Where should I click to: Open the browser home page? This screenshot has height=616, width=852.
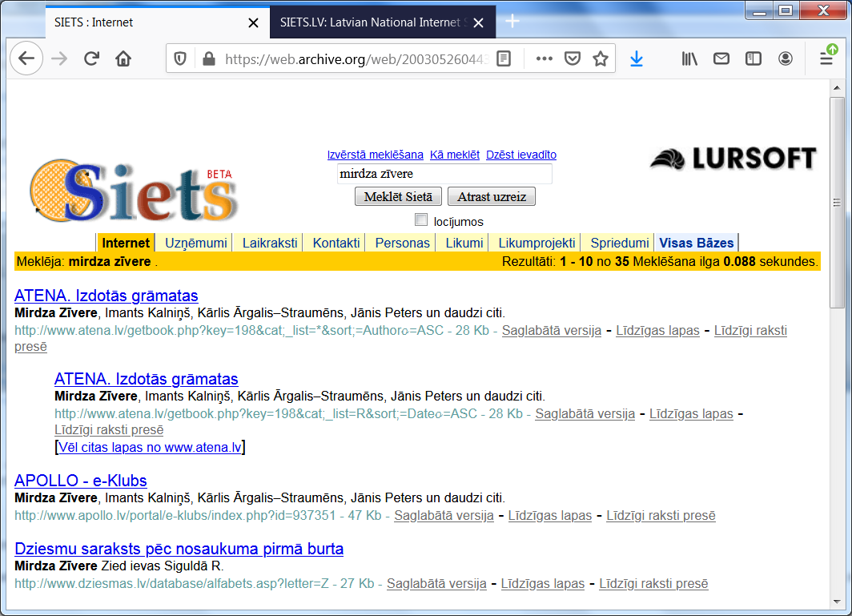(123, 58)
